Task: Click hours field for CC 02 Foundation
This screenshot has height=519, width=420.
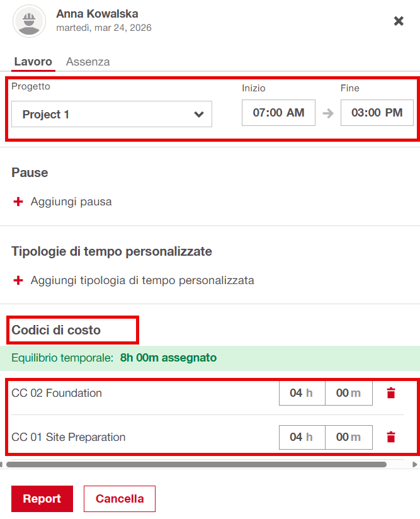Action: coord(302,393)
